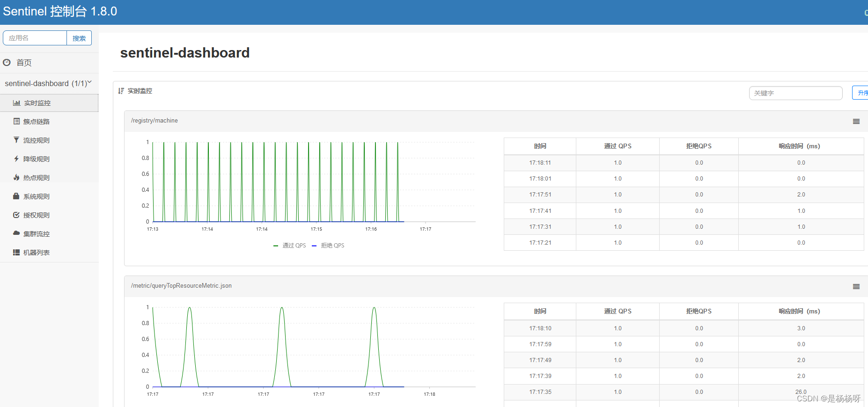This screenshot has height=407, width=868.
Task: Click the 流控规则 filter funnel icon
Action: click(16, 140)
